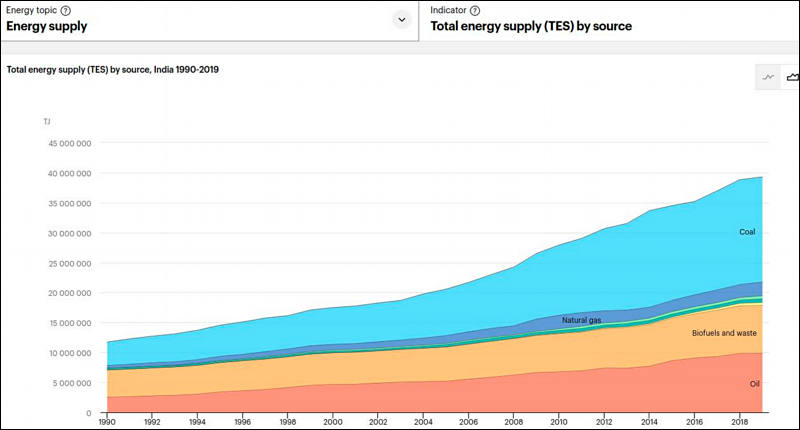The height and width of the screenshot is (430, 800).
Task: Select the Biofuels and waste label
Action: pos(724,333)
